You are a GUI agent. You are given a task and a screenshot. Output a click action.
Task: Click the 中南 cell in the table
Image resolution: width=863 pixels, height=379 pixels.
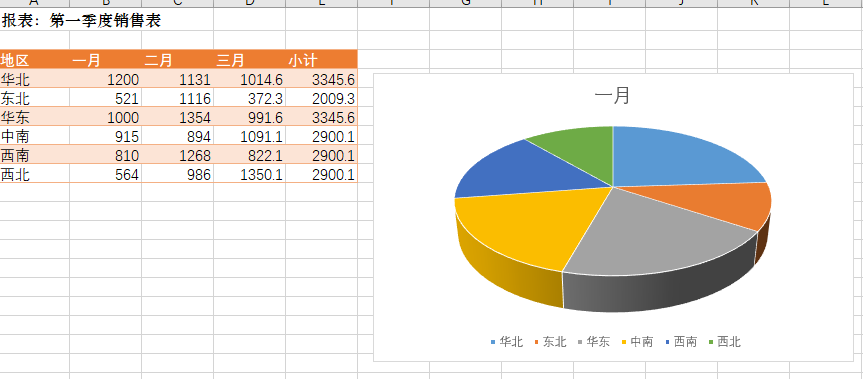[x=35, y=136]
